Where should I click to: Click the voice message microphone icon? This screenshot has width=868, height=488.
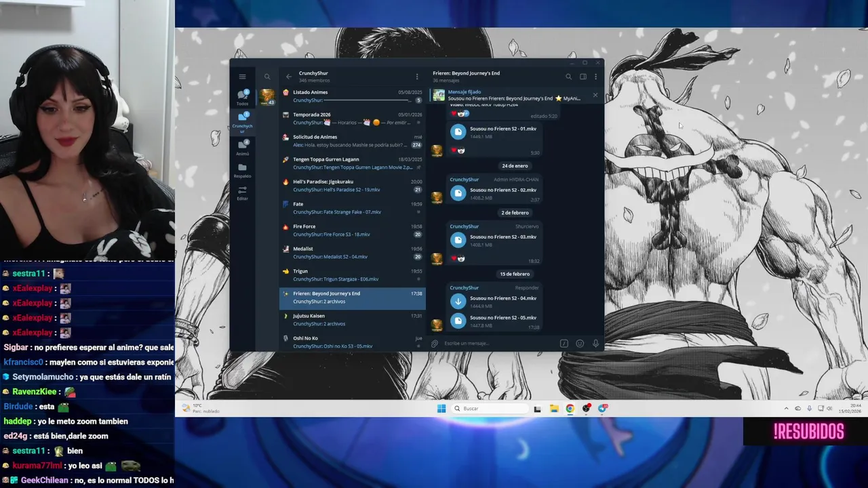tap(596, 344)
